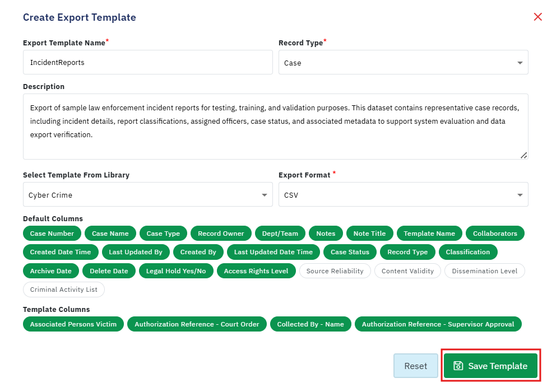The image size is (547, 392).
Task: Click the Save Template button
Action: click(490, 366)
